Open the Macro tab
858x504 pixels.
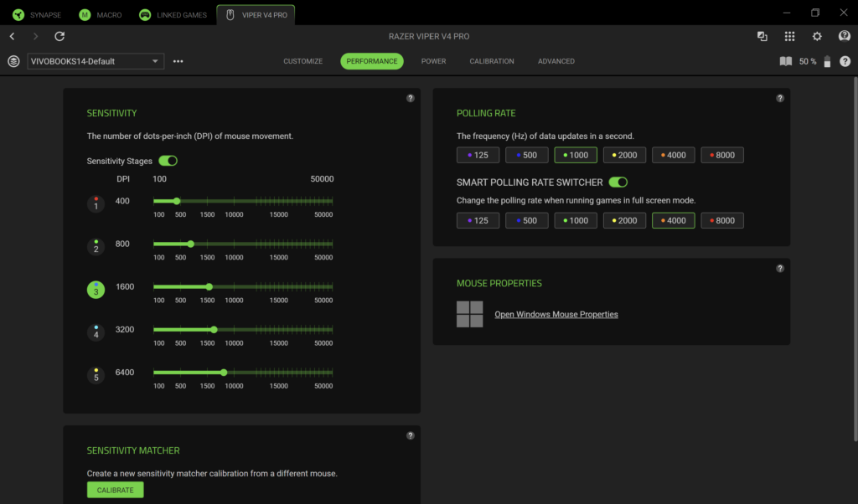pos(101,15)
